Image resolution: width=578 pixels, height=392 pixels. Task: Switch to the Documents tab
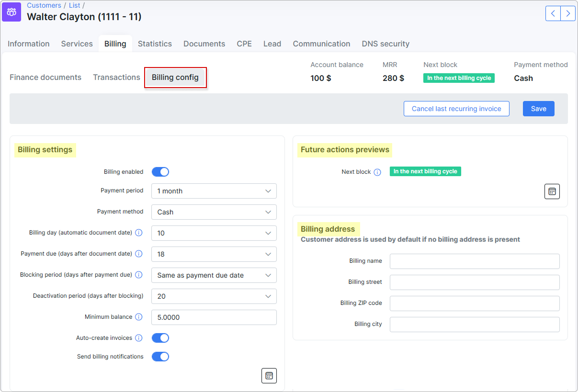coord(204,44)
